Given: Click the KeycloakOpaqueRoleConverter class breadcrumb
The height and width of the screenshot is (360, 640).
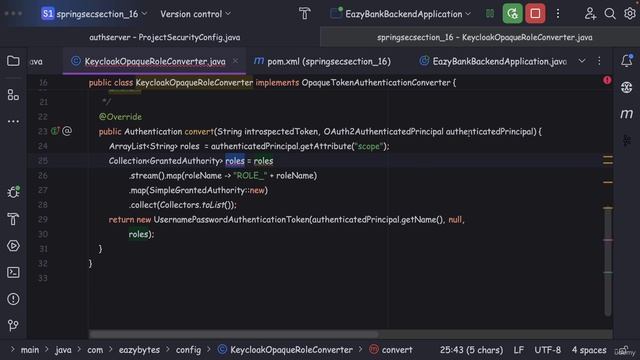Looking at the screenshot, I should (285, 350).
